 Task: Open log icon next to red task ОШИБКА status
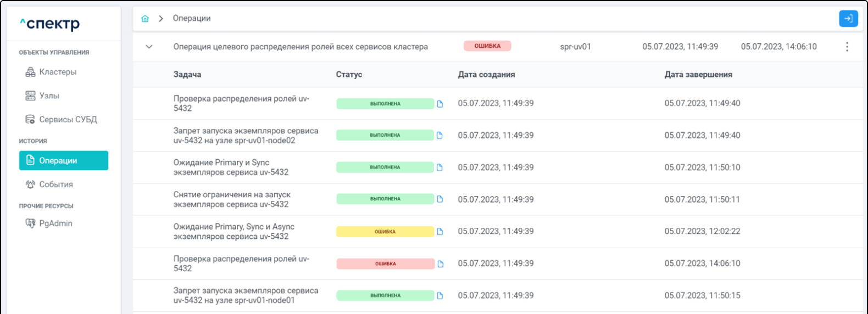pyautogui.click(x=440, y=264)
